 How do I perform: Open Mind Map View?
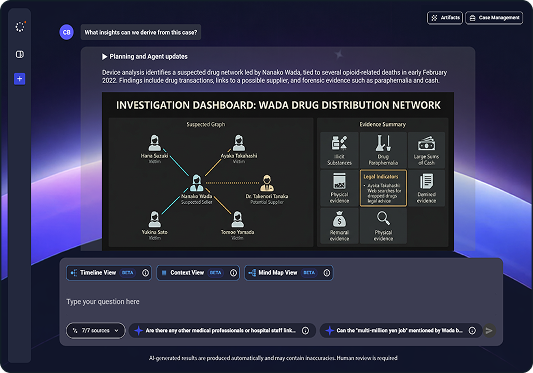click(x=289, y=273)
